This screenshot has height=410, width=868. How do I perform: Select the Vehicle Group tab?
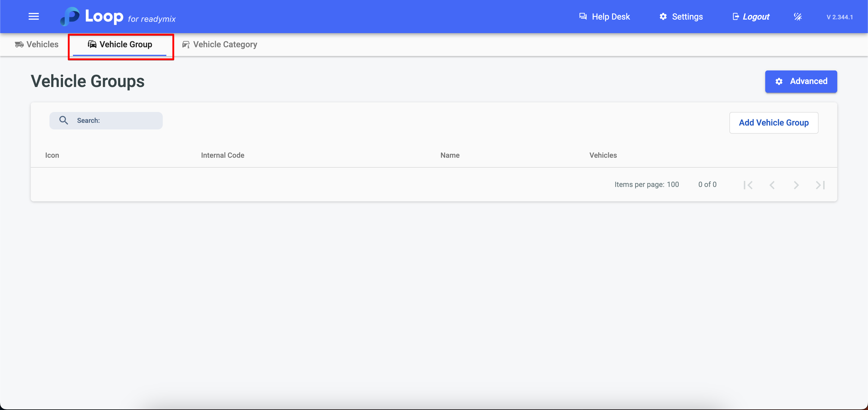[120, 44]
